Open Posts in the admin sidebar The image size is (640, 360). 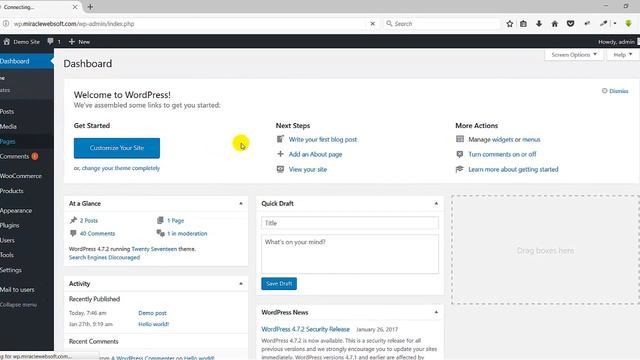click(x=27, y=111)
